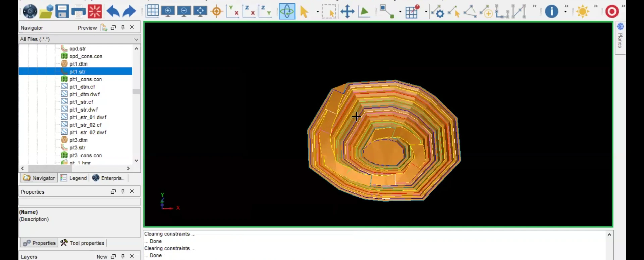Viewport: 644px width, 260px height.
Task: Select the yellow arrow pointer tool
Action: tap(304, 12)
